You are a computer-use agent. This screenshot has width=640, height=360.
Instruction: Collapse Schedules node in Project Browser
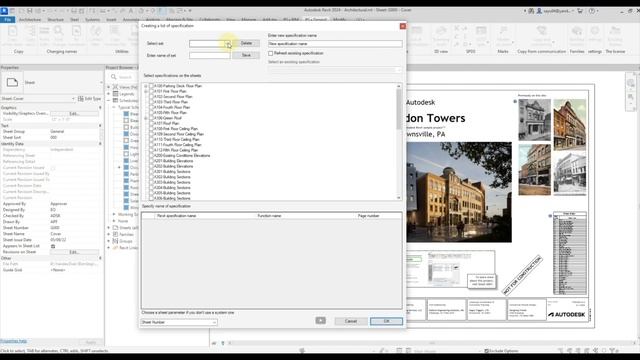[x=109, y=100]
